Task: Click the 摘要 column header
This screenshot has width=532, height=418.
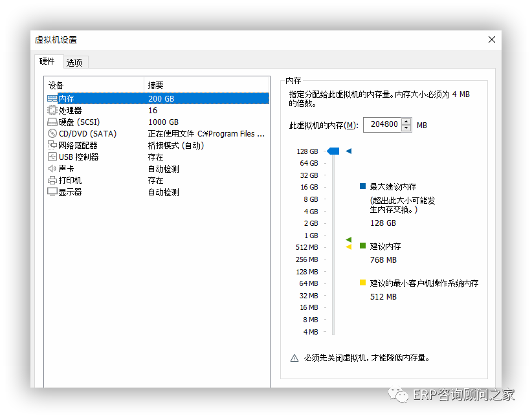Action: 207,85
